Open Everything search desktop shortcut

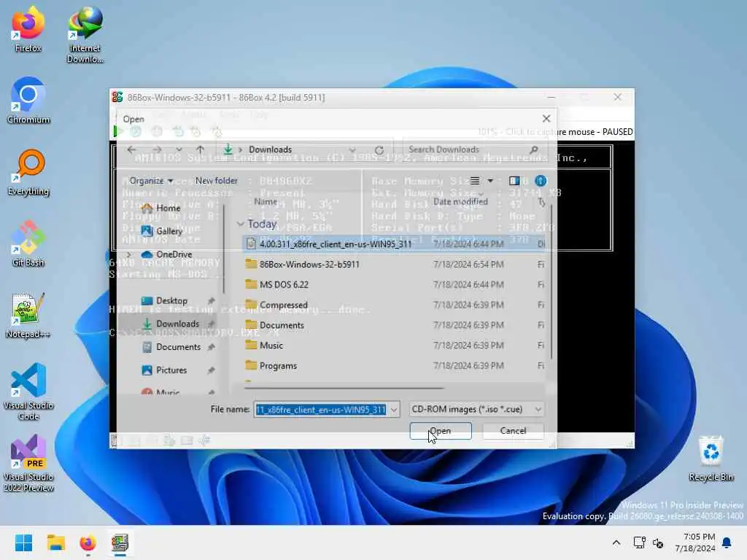(x=28, y=172)
